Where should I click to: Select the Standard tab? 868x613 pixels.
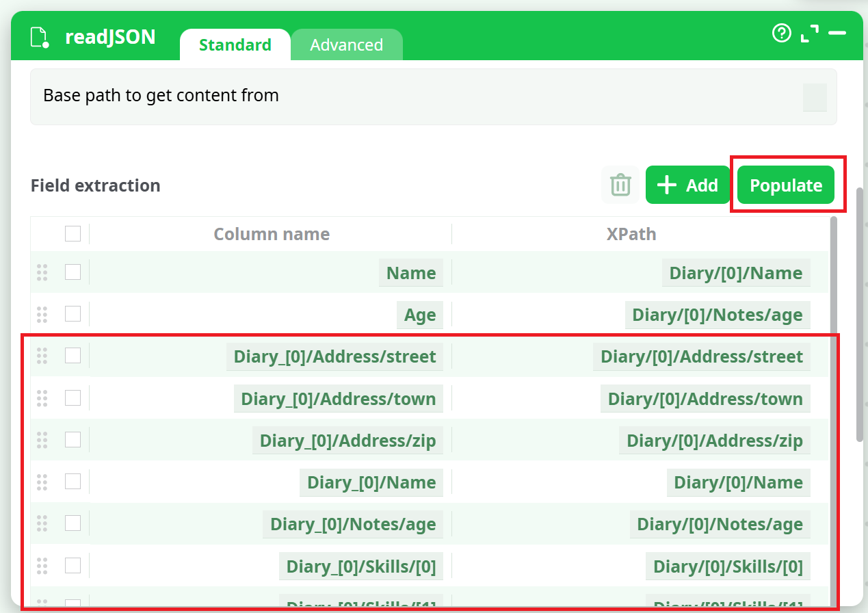[x=235, y=45]
